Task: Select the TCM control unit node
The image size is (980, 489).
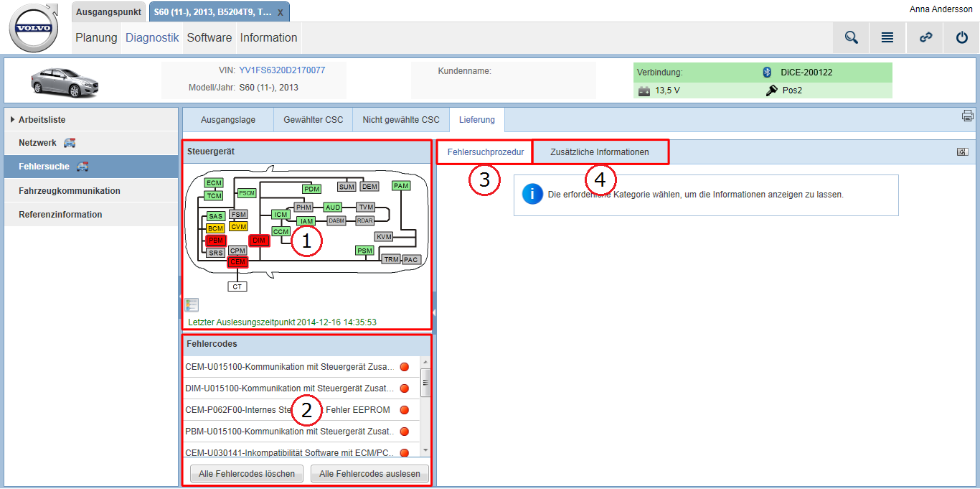Action: [x=214, y=195]
